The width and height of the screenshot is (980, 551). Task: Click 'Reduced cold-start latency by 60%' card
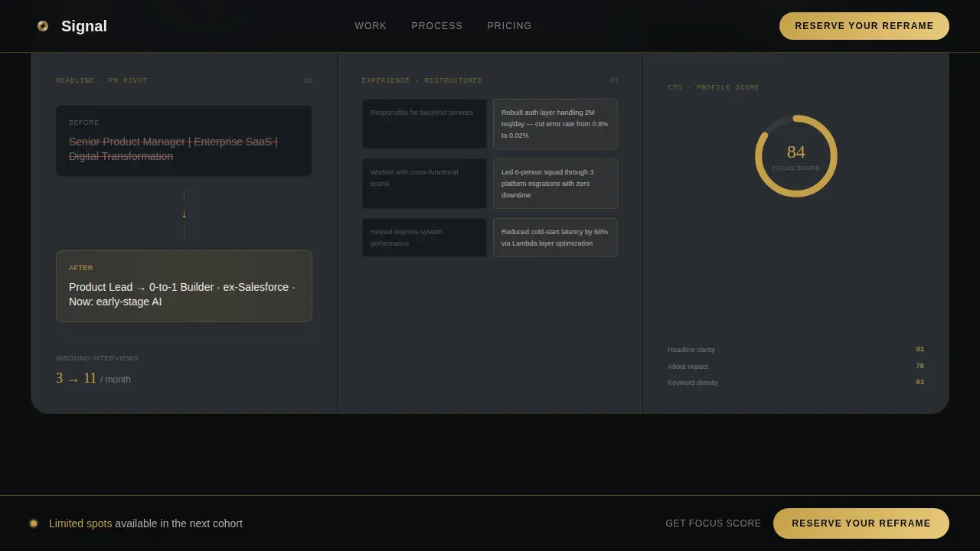[x=555, y=237]
